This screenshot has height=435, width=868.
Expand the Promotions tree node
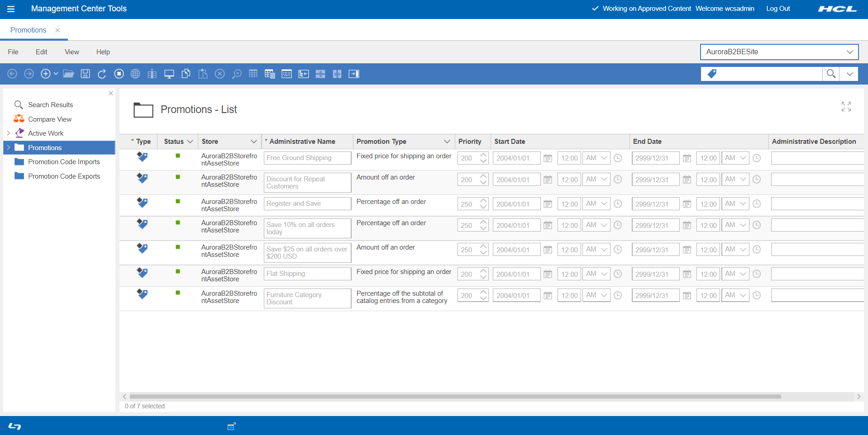pos(9,148)
